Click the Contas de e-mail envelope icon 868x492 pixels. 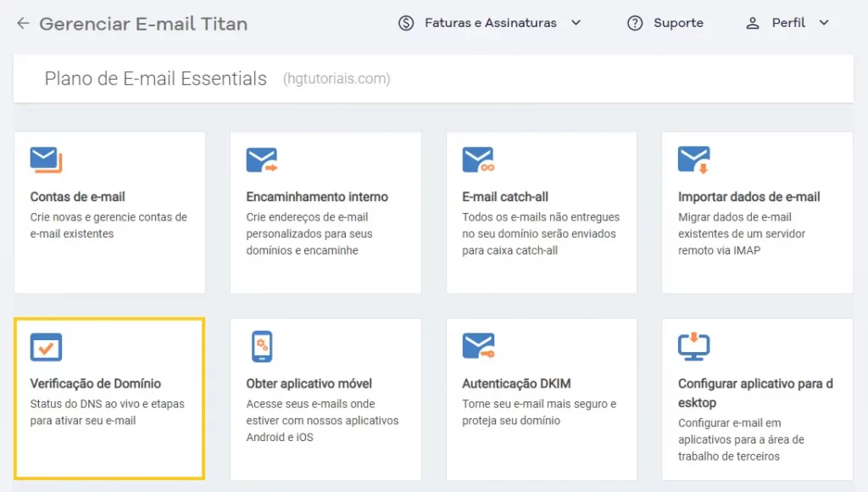tap(46, 159)
